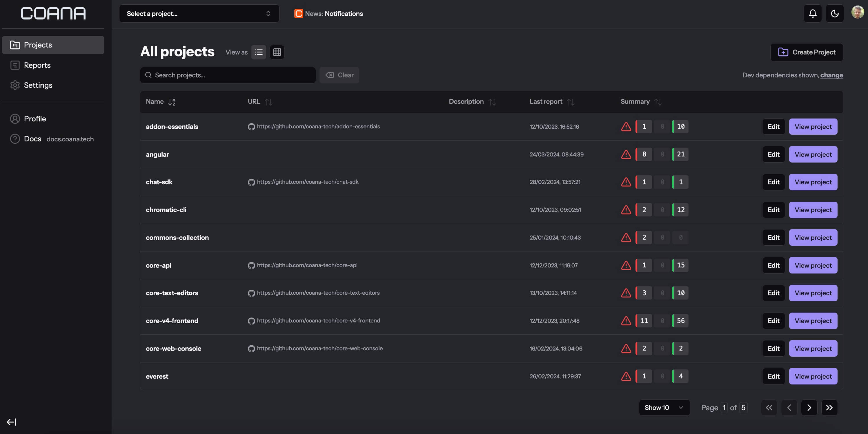Click the change link for dev dependencies
This screenshot has width=868, height=434.
pos(832,75)
